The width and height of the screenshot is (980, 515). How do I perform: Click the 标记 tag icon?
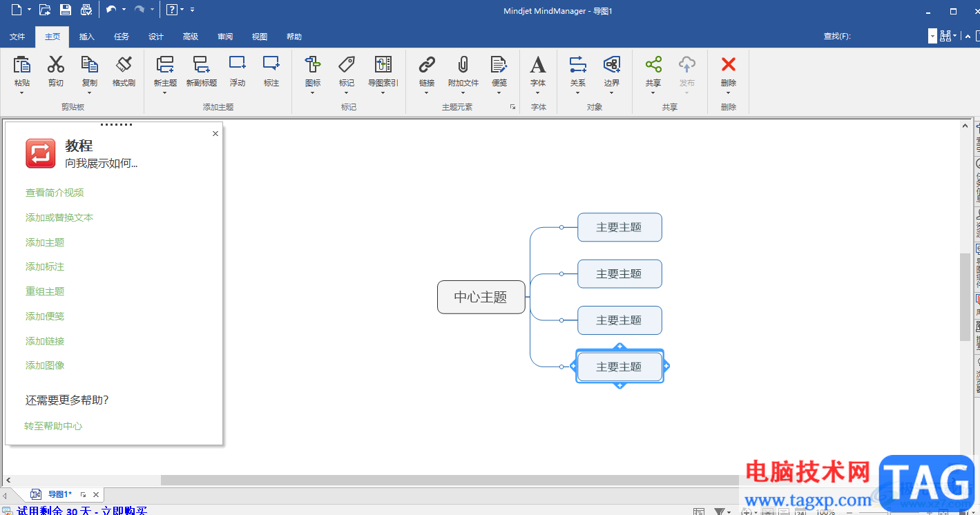(x=347, y=65)
